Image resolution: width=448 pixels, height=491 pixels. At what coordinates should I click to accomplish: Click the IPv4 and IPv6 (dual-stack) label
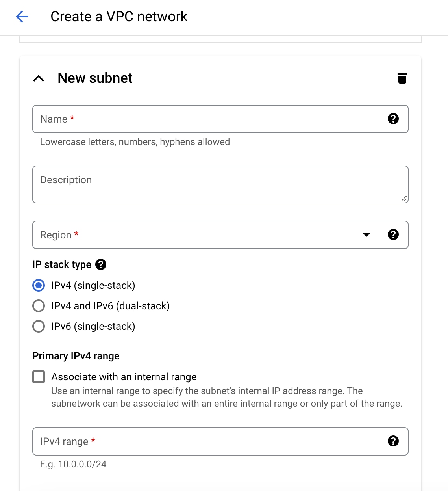(x=110, y=306)
